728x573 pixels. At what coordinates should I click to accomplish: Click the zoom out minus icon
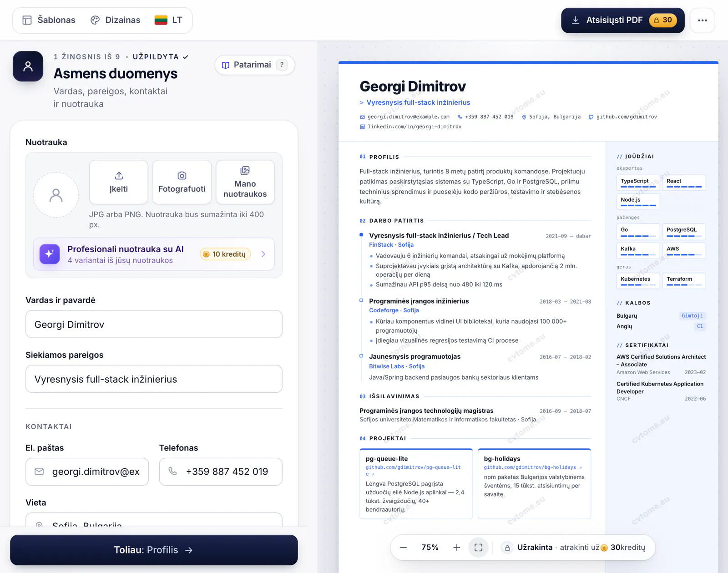click(403, 548)
